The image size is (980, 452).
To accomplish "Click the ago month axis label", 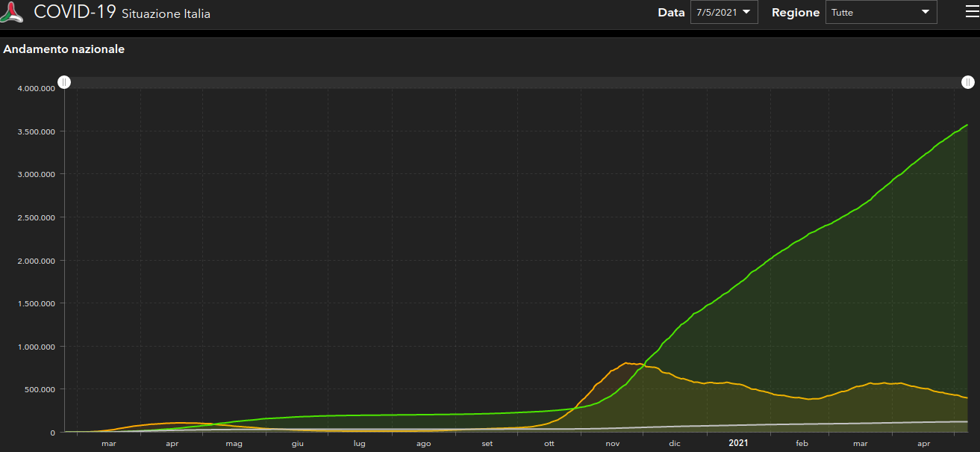I will click(424, 444).
